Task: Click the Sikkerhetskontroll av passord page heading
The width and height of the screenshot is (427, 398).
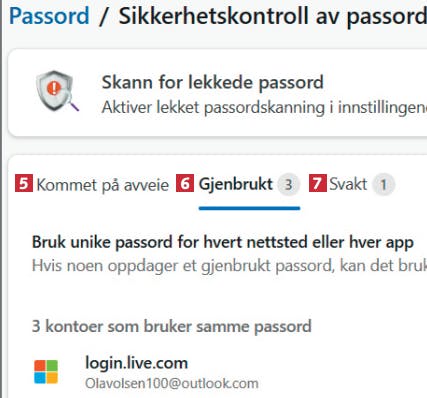Action: click(273, 16)
